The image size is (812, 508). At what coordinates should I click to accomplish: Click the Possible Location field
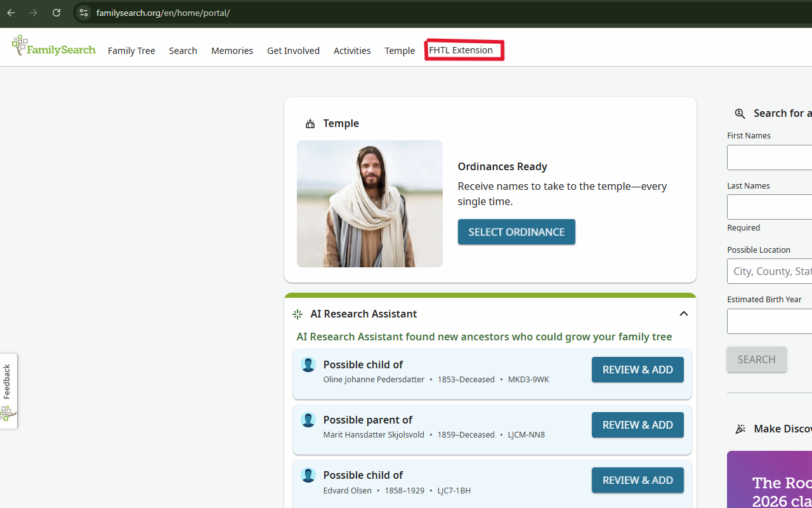click(x=769, y=271)
